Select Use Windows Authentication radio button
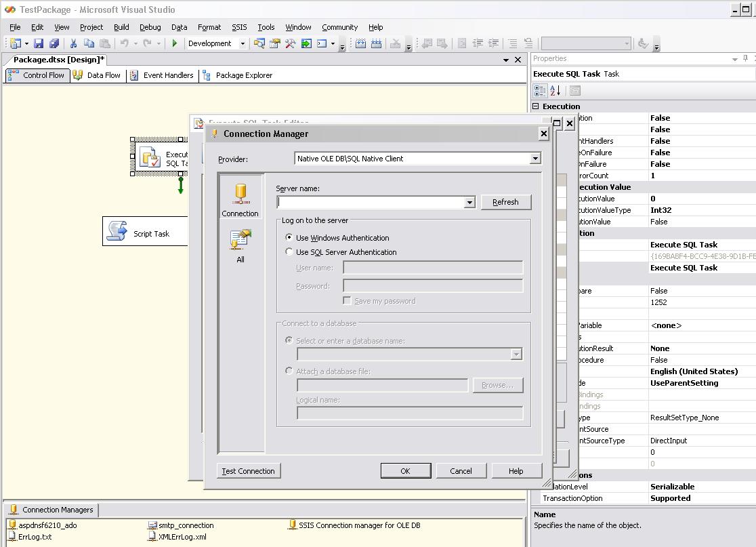 290,238
